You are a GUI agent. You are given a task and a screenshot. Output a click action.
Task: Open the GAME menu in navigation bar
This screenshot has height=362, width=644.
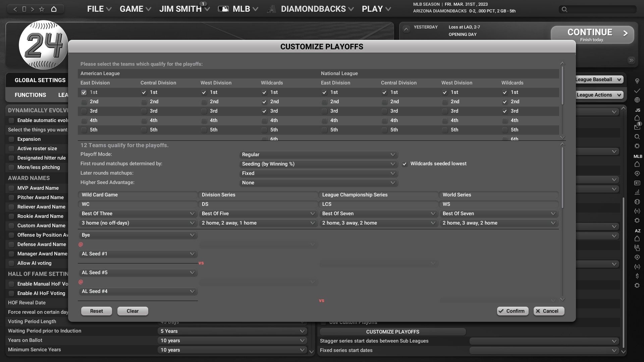pyautogui.click(x=134, y=8)
